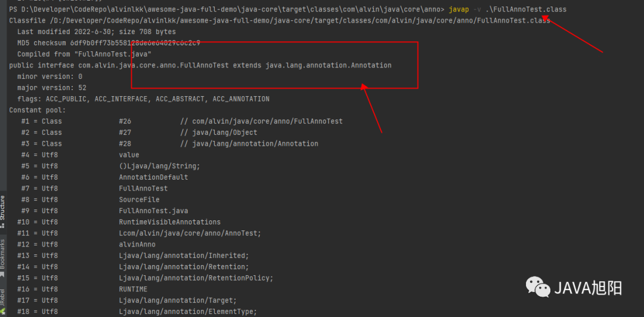The width and height of the screenshot is (644, 317).
Task: Click comment '// java/lang/annotation/Annotation'
Action: 249,143
